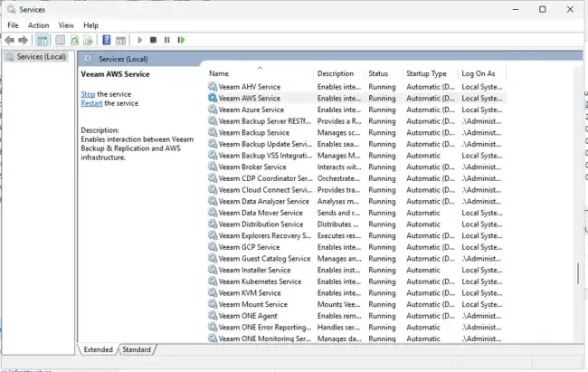
Task: Click the gear icon beside Veeam Data Mover Service
Action: (213, 213)
